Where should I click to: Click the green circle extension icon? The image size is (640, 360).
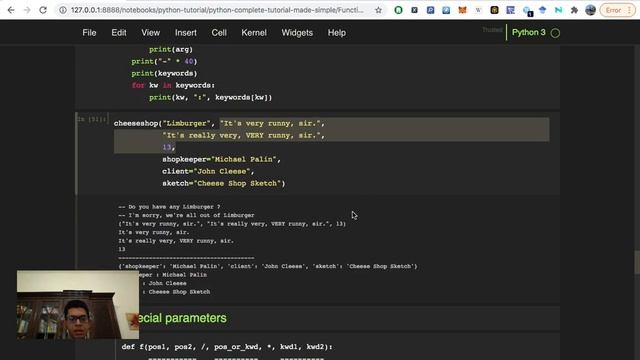click(398, 10)
